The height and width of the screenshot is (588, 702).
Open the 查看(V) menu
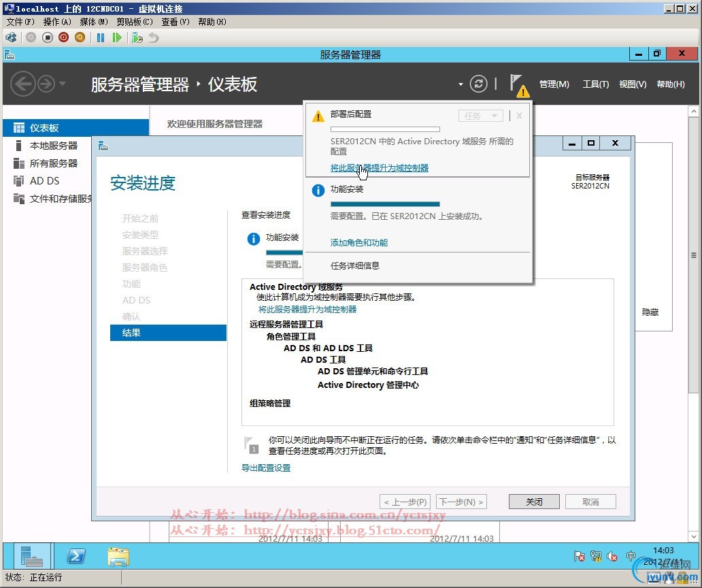[x=175, y=22]
